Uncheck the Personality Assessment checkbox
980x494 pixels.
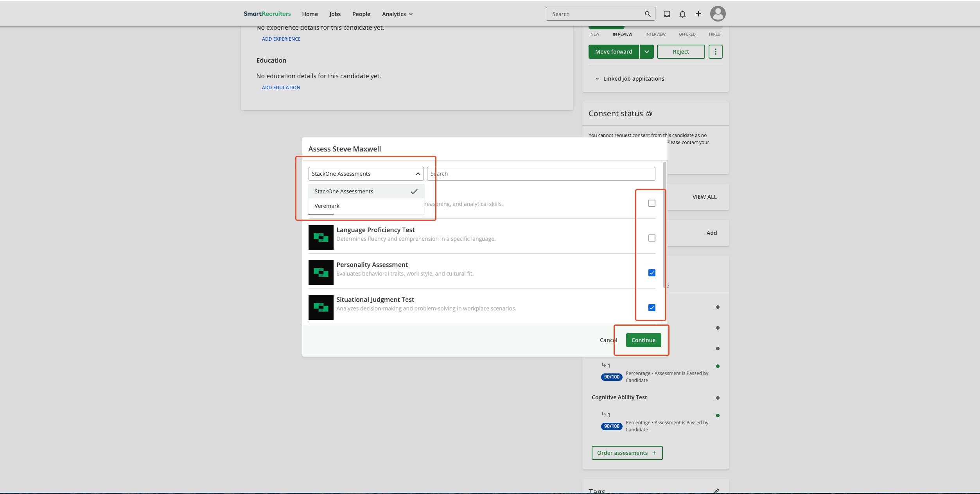tap(652, 273)
